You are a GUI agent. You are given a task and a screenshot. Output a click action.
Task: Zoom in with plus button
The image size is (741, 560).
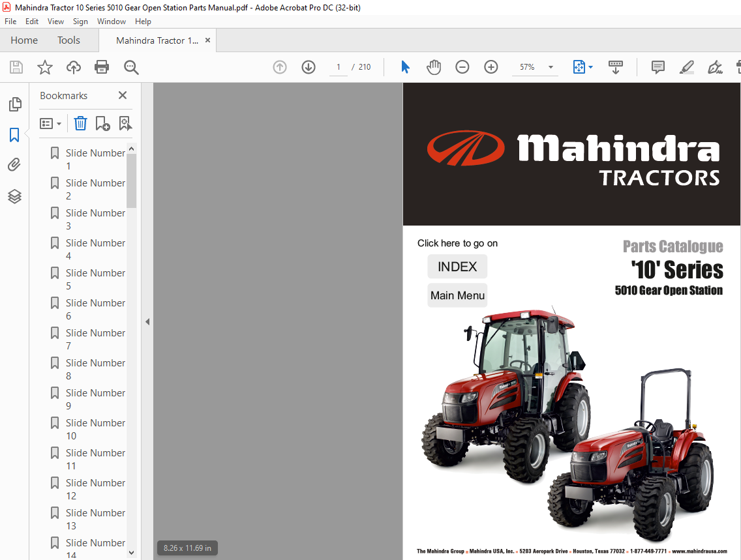[x=491, y=67]
